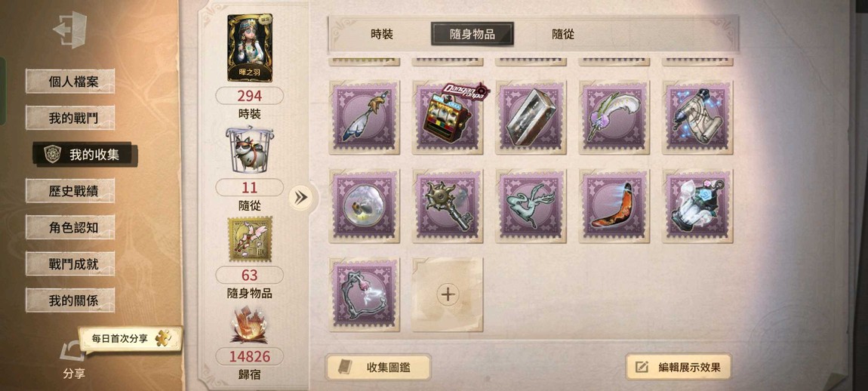Open 個人檔案 menu
Screen dimensions: 868x391
click(70, 82)
